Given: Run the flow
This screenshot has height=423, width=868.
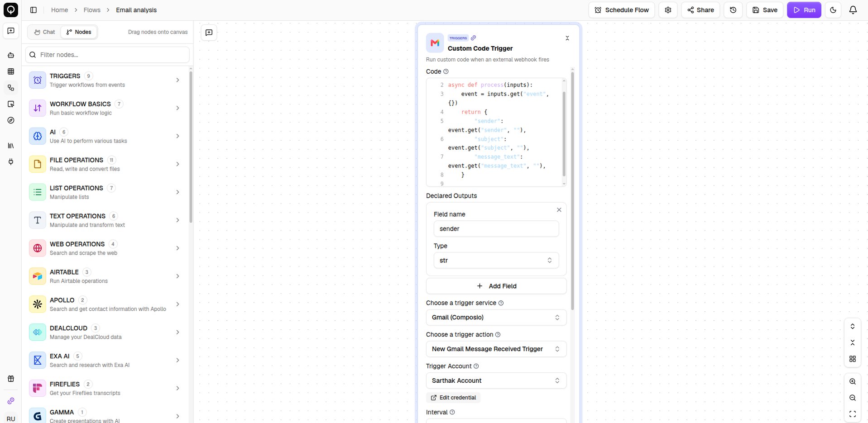Looking at the screenshot, I should click(804, 10).
